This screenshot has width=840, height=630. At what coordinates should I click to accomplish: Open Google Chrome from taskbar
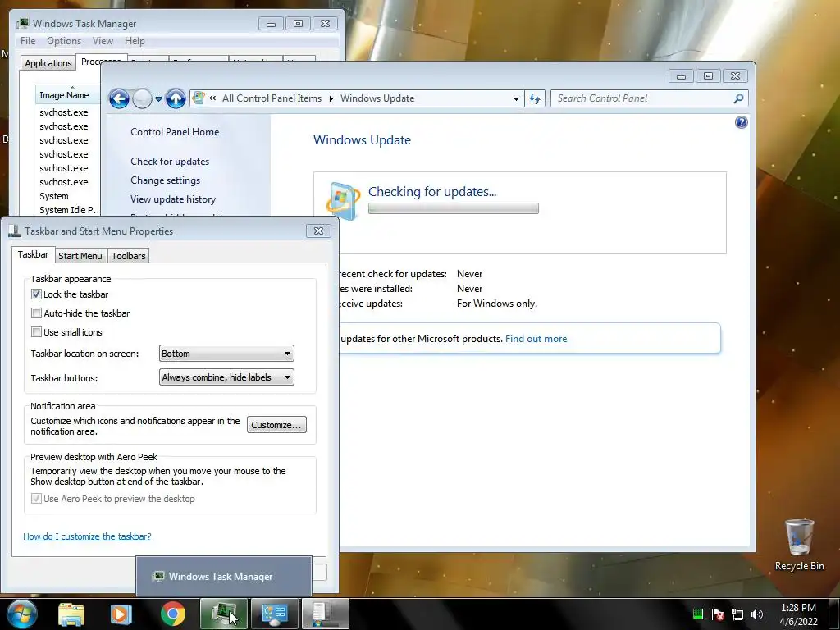(172, 614)
